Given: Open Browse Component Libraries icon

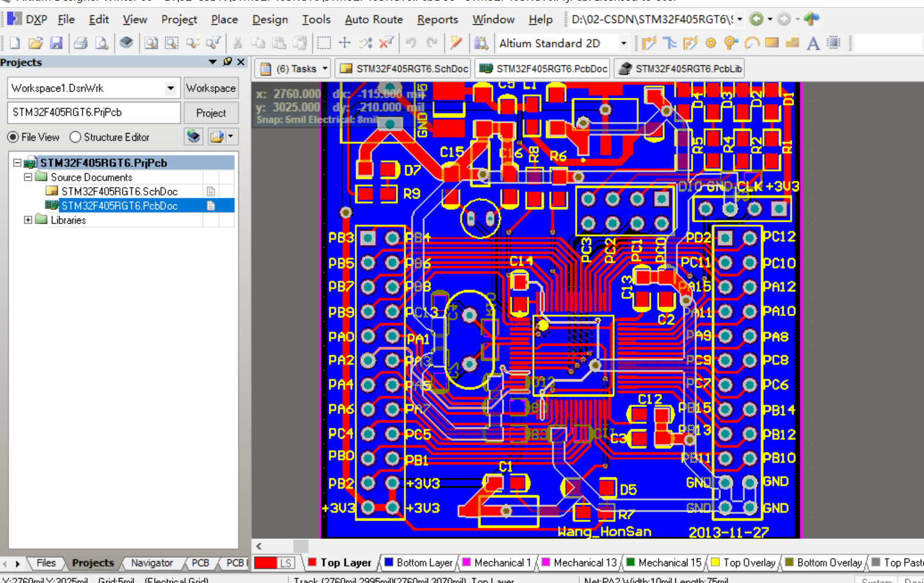Looking at the screenshot, I should click(481, 43).
